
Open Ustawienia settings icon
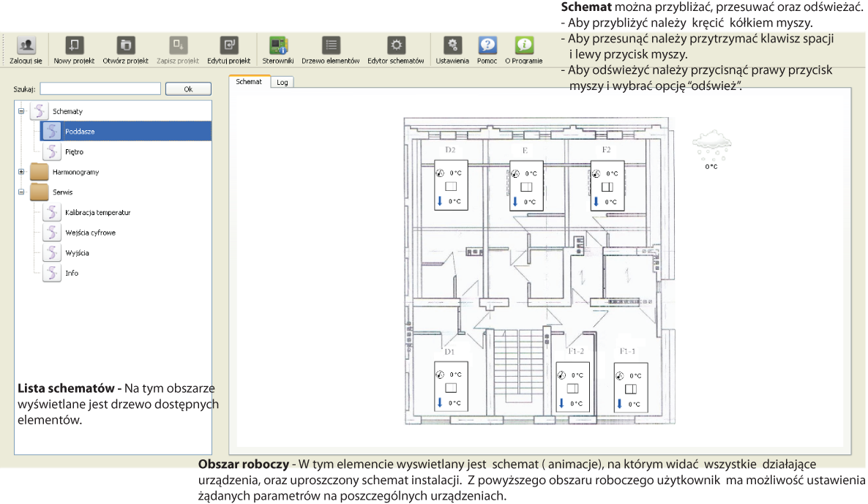tap(452, 45)
